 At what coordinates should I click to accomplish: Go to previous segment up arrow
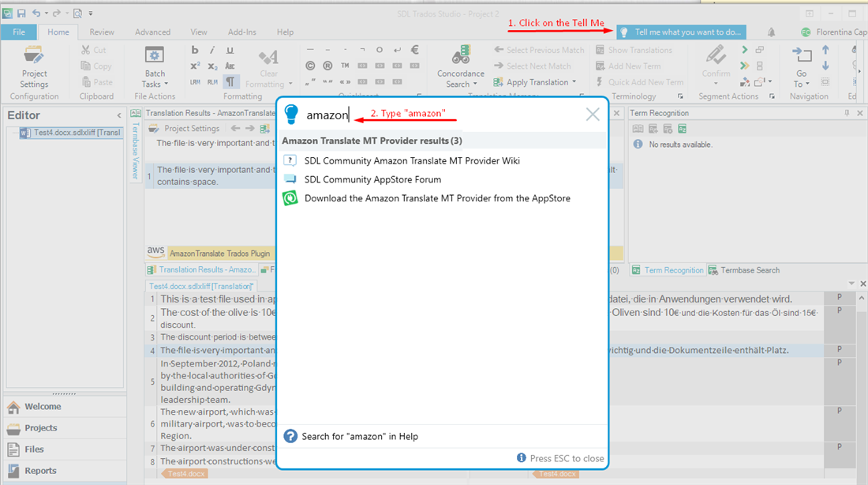click(x=825, y=50)
